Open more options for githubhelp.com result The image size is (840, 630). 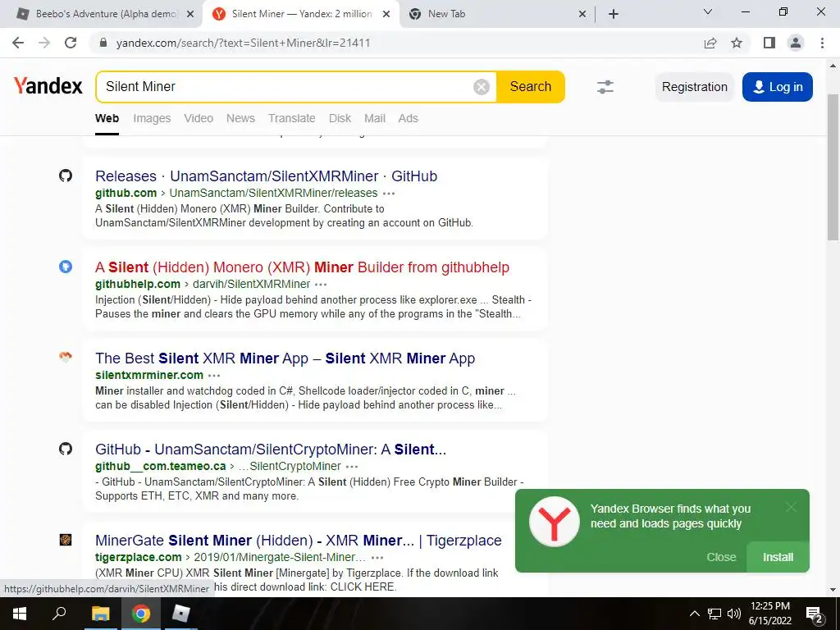point(321,285)
